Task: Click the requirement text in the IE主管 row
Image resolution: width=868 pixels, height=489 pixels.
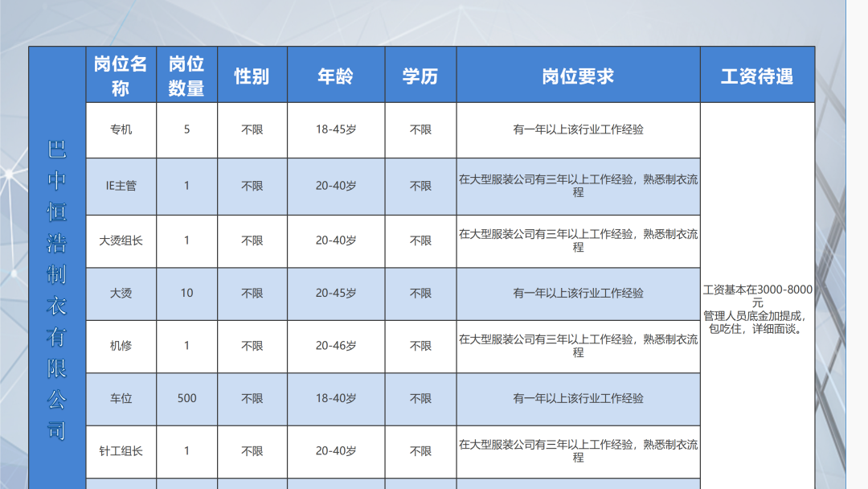Action: [578, 186]
